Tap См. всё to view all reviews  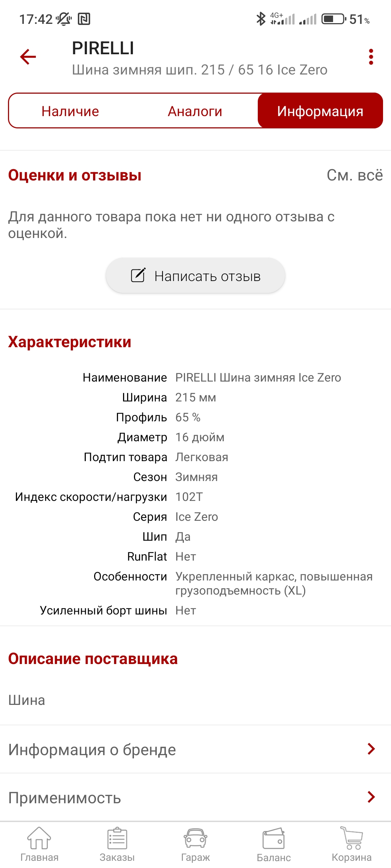(354, 175)
